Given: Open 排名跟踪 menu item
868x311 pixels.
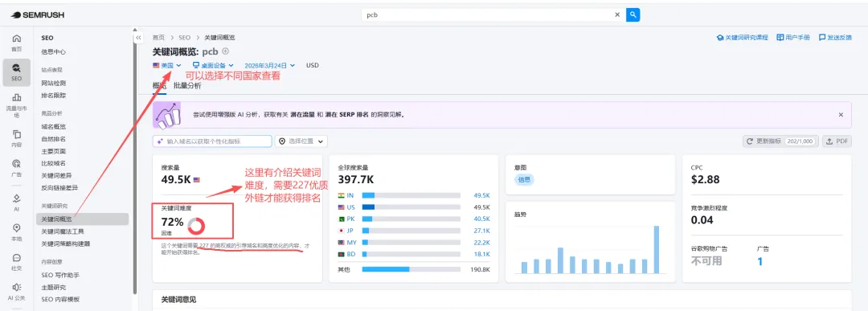Looking at the screenshot, I should (x=54, y=95).
